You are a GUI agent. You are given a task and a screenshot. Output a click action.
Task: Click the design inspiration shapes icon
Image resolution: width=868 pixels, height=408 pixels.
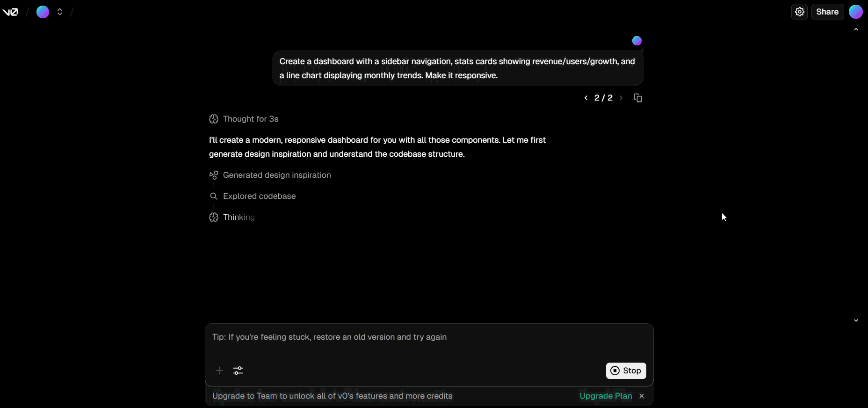point(214,175)
